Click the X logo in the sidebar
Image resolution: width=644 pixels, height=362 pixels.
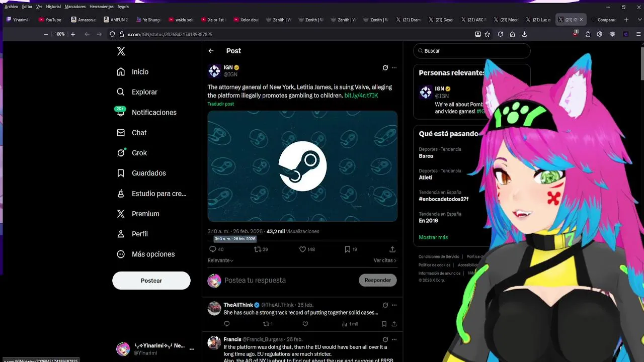tap(121, 51)
